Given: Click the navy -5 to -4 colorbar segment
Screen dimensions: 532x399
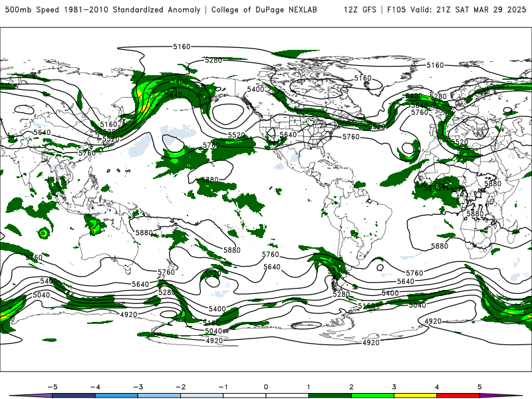Looking at the screenshot, I should (x=74, y=396).
